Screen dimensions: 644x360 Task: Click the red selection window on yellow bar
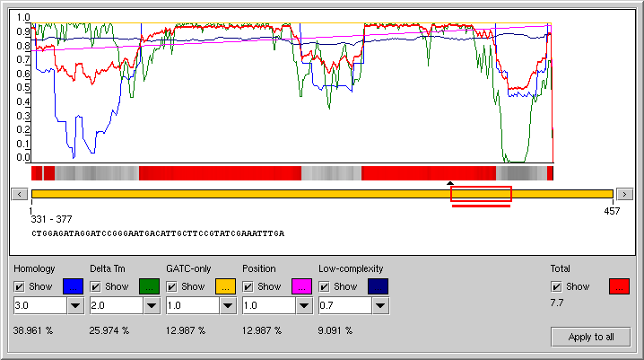click(481, 194)
